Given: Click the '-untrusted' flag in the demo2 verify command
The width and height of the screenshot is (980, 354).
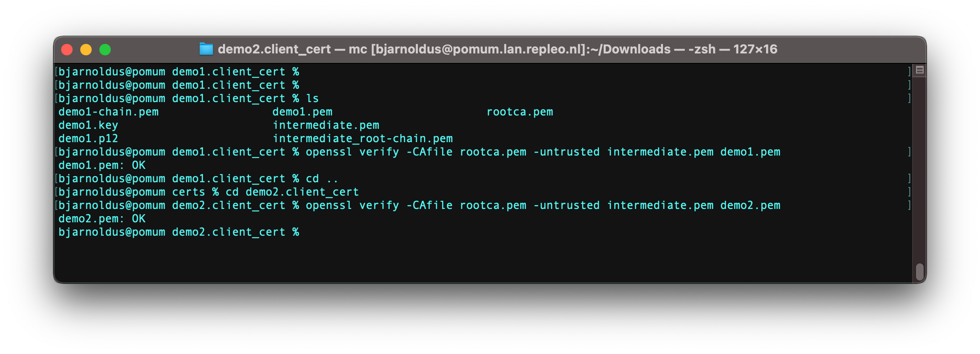Looking at the screenshot, I should click(x=566, y=206).
